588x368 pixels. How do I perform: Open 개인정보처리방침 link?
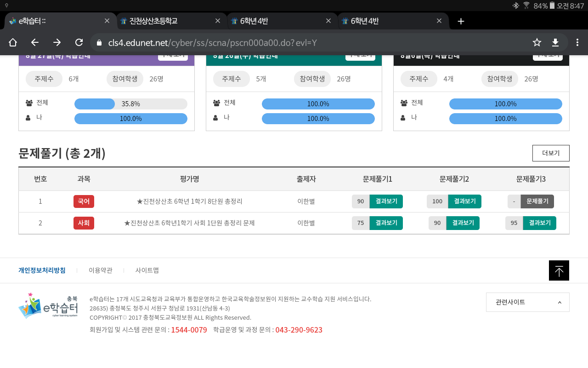point(42,270)
